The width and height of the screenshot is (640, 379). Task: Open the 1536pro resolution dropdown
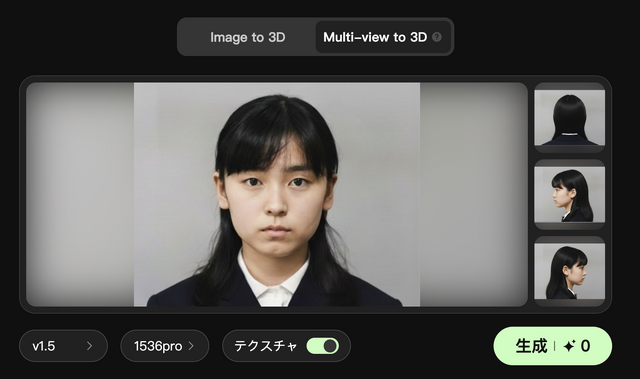(x=164, y=346)
